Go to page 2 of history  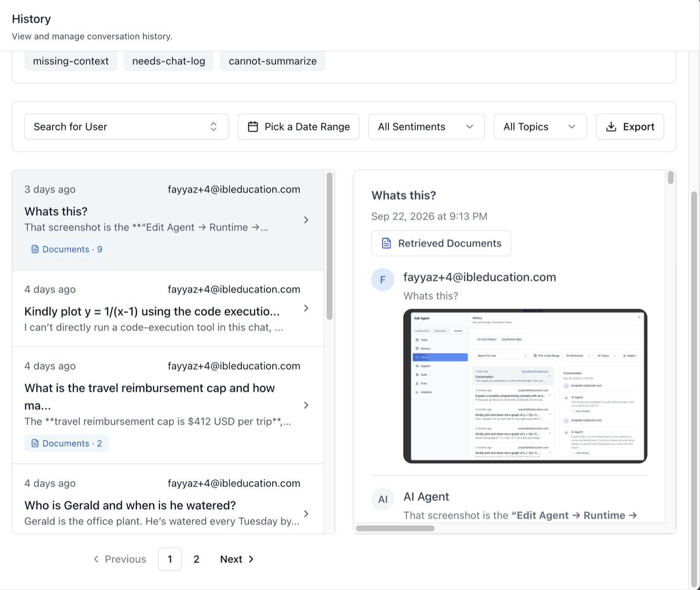pos(196,559)
